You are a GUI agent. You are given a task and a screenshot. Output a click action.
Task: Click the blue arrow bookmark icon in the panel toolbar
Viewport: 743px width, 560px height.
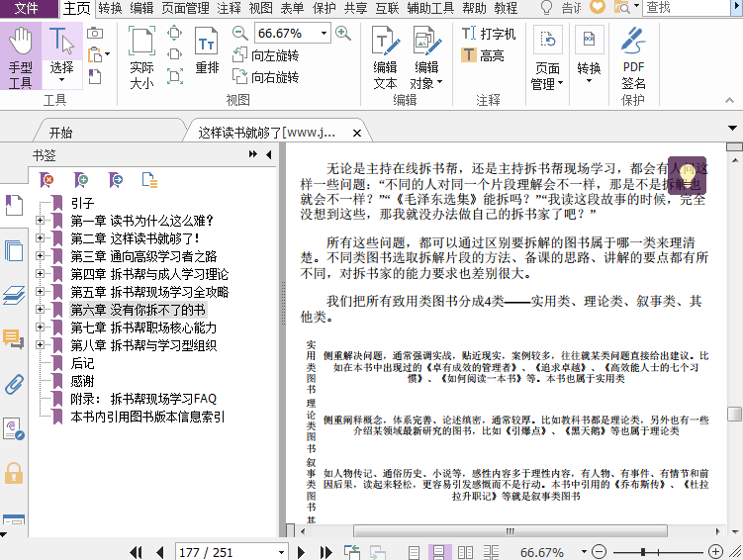(x=116, y=180)
